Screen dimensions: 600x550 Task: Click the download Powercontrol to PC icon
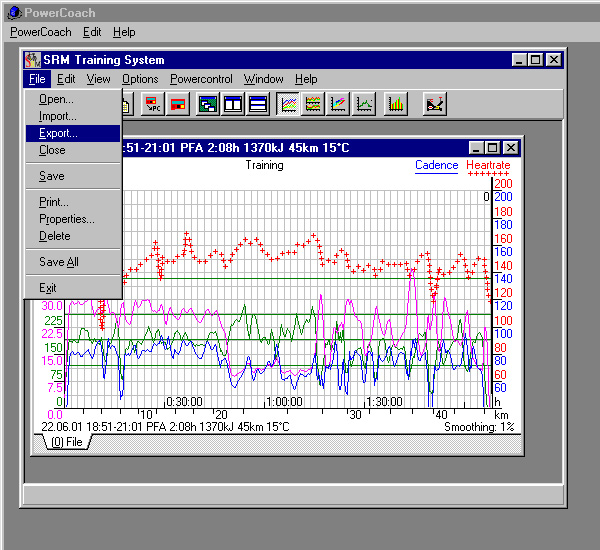point(153,104)
